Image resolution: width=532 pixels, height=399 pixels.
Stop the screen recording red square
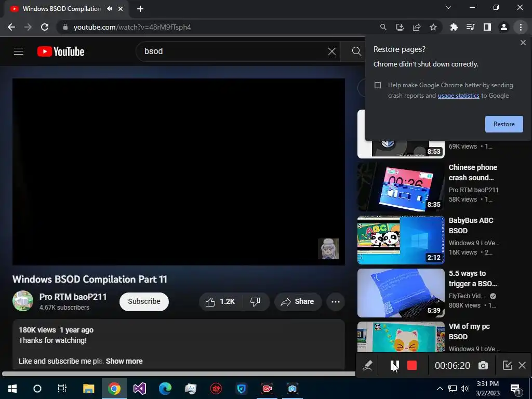coord(412,365)
